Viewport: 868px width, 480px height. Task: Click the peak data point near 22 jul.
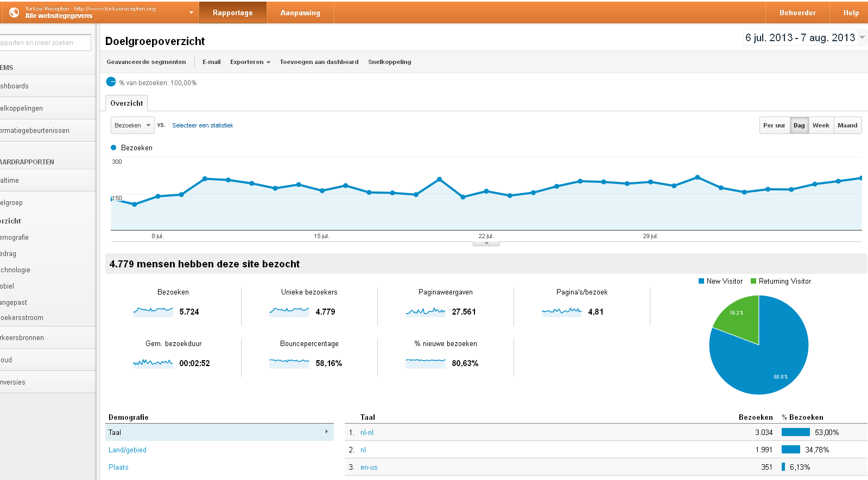coord(439,179)
